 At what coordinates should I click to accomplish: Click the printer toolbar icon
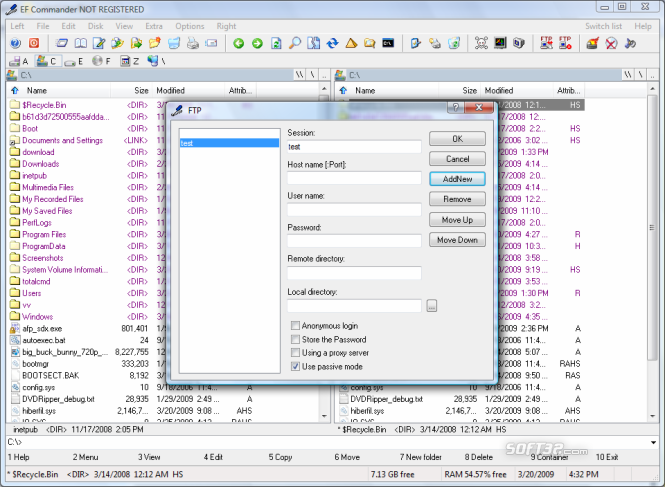(193, 43)
